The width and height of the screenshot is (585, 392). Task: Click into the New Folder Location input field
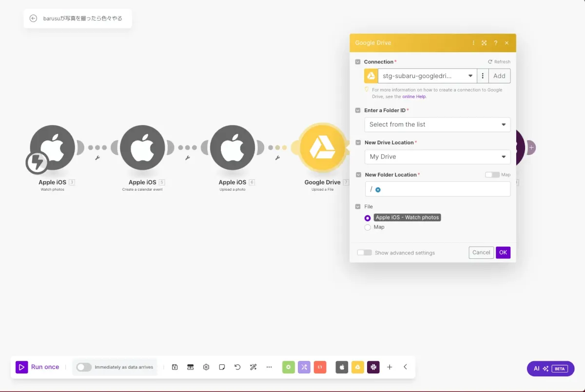pyautogui.click(x=437, y=189)
